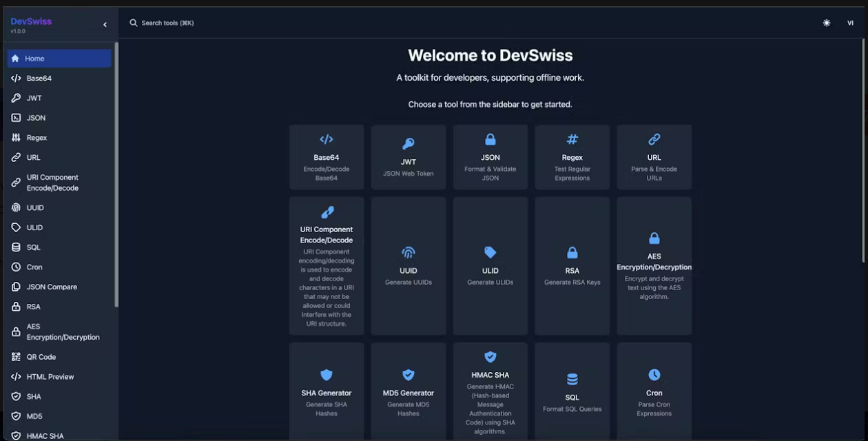Click the Cron clock icon in sidebar
The width and height of the screenshot is (868, 441).
pos(16,267)
